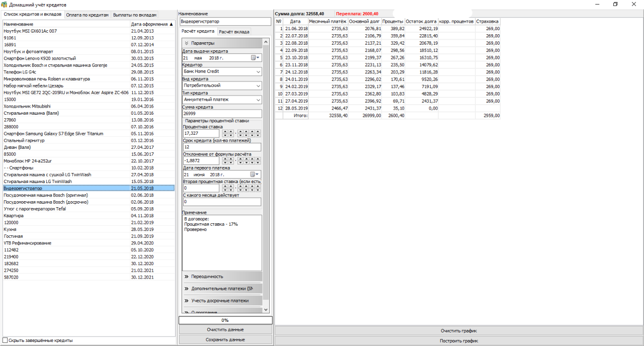Viewport: 644px width, 346px height.
Task: Open the Тип кредита dropdown
Action: 258,100
